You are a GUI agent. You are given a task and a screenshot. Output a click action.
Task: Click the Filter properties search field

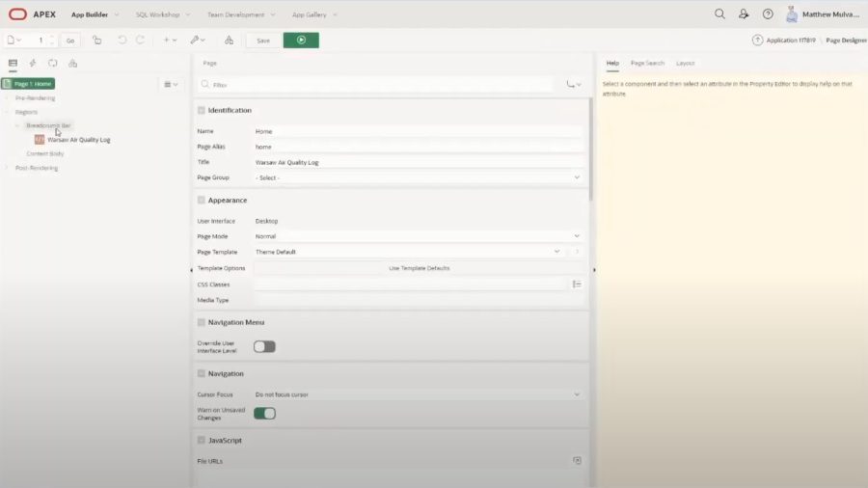point(376,85)
